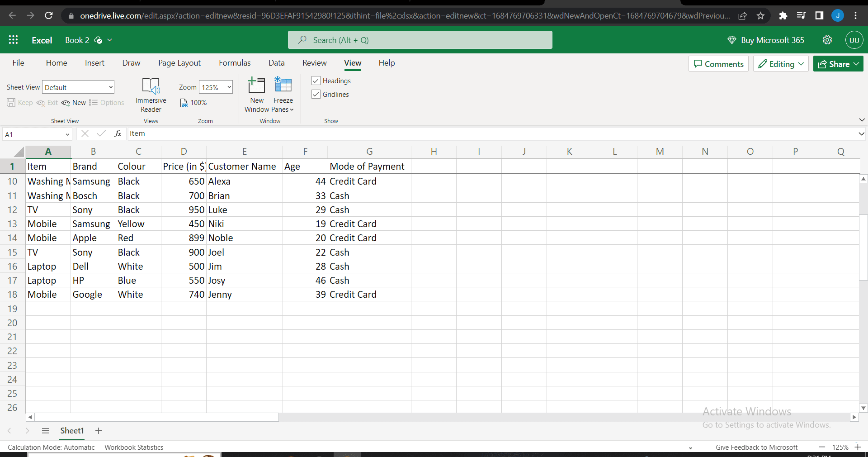This screenshot has width=868, height=457.
Task: Open the settings gear icon
Action: [827, 40]
